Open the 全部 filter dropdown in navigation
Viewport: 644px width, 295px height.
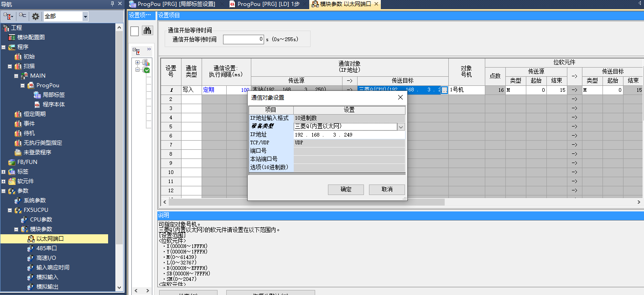pyautogui.click(x=85, y=16)
